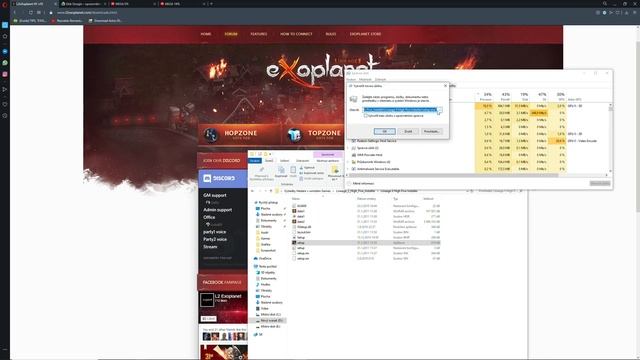Click the page reload icon
The image size is (640, 360).
click(31, 13)
